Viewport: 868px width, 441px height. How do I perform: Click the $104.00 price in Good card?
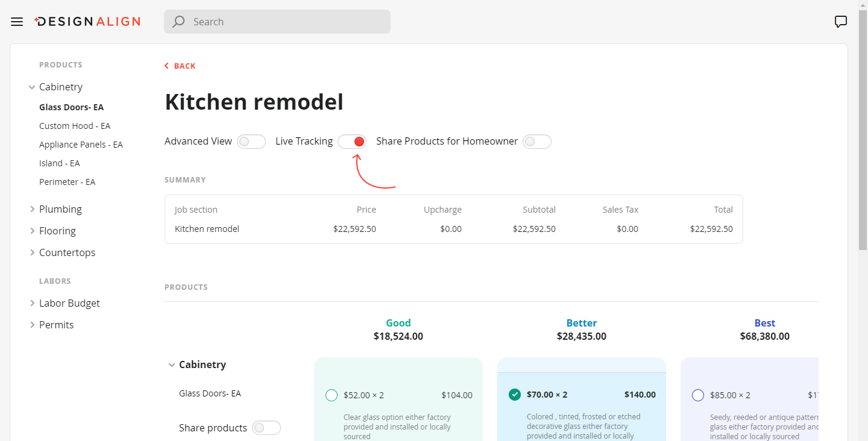pos(457,395)
